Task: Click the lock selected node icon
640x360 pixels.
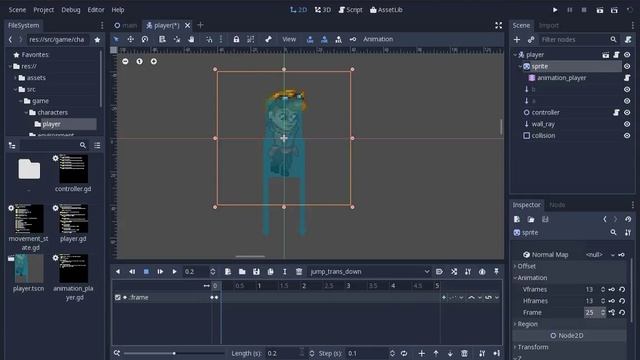Action: 236,39
